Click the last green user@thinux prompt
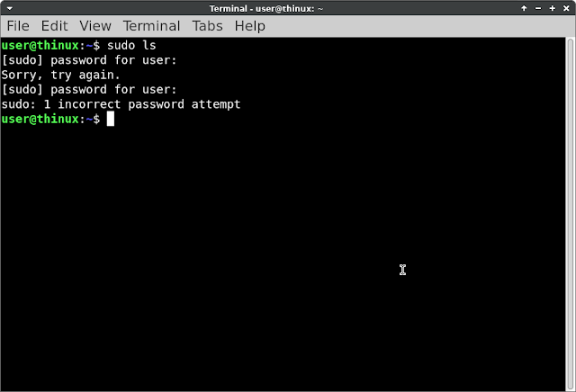The image size is (576, 392). point(40,119)
